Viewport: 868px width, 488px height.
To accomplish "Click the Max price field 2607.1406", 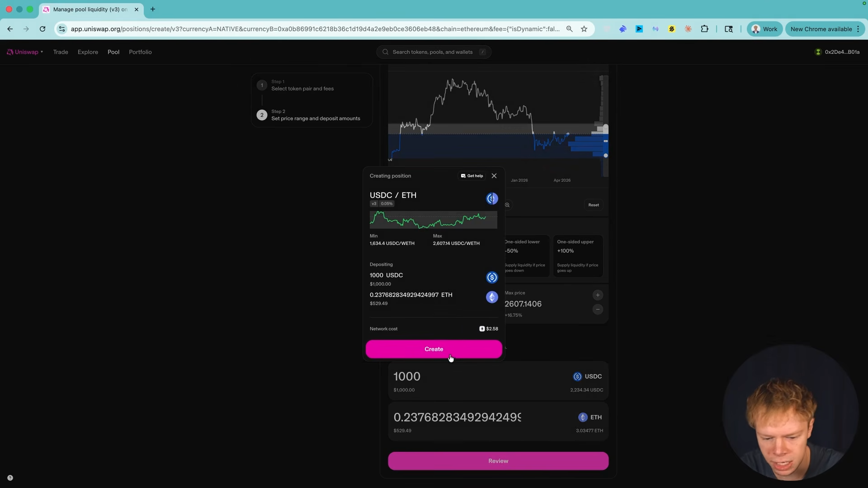I will point(523,304).
